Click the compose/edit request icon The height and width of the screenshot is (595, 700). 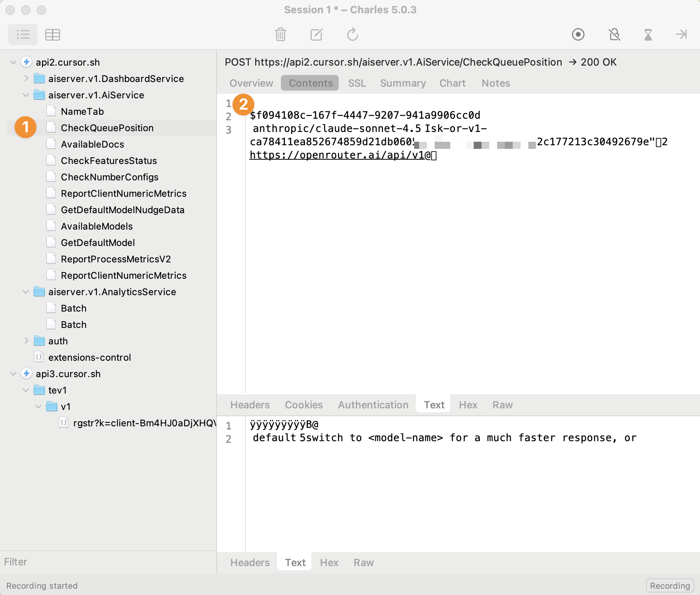pos(316,34)
